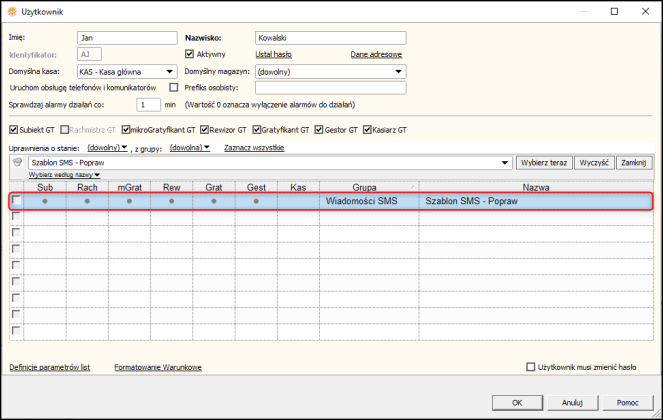Image resolution: width=663 pixels, height=420 pixels.
Task: Select the Wiadomości SMS group cell
Action: click(369, 201)
